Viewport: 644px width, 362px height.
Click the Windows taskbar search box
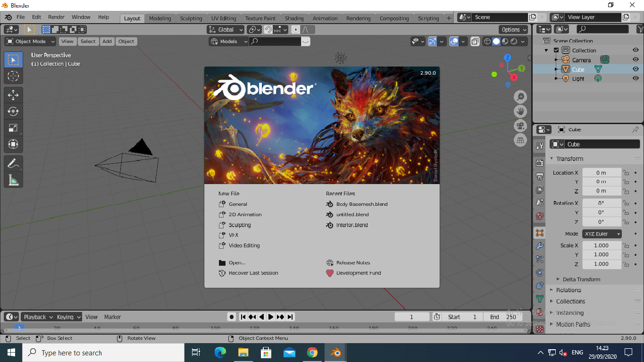[104, 353]
